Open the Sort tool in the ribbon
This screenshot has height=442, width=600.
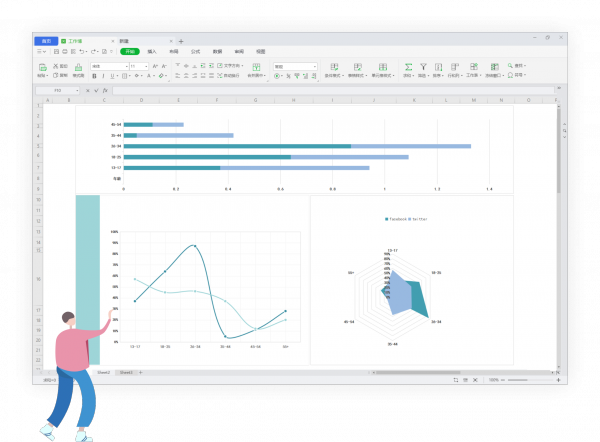[438, 67]
